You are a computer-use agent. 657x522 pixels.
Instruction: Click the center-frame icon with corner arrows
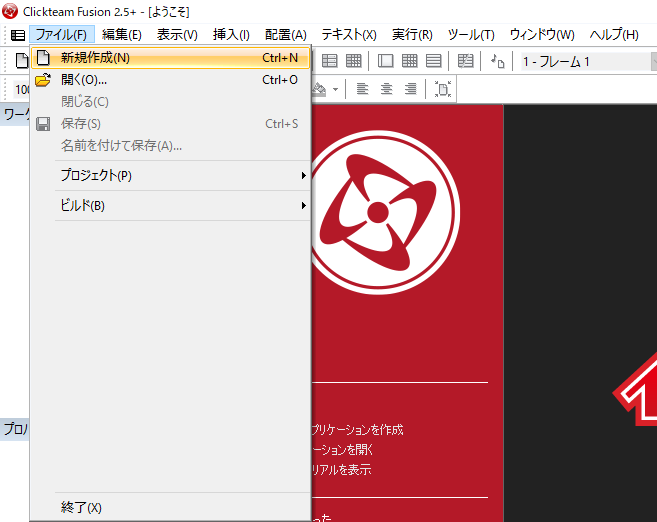tap(443, 89)
